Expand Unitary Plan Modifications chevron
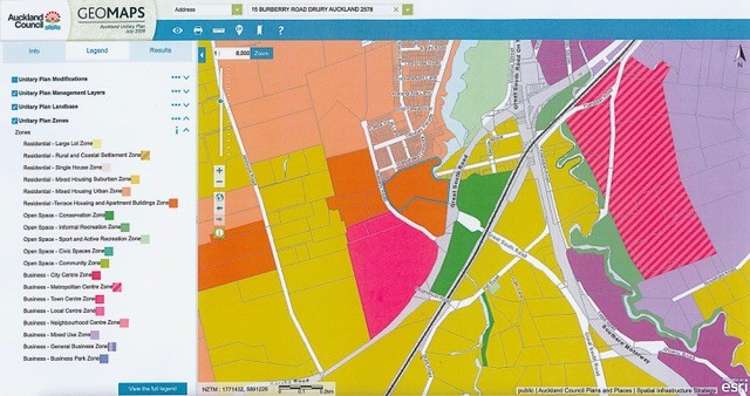The image size is (750, 396). (187, 77)
